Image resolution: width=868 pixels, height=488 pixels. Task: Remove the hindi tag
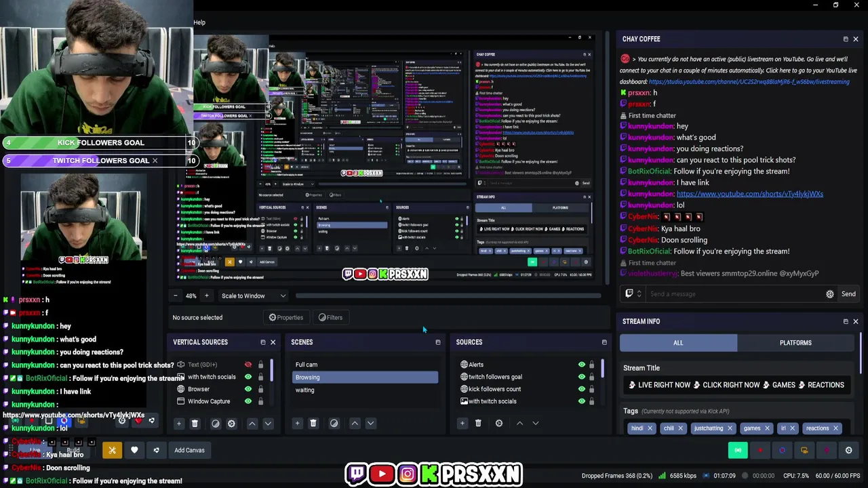pos(650,428)
